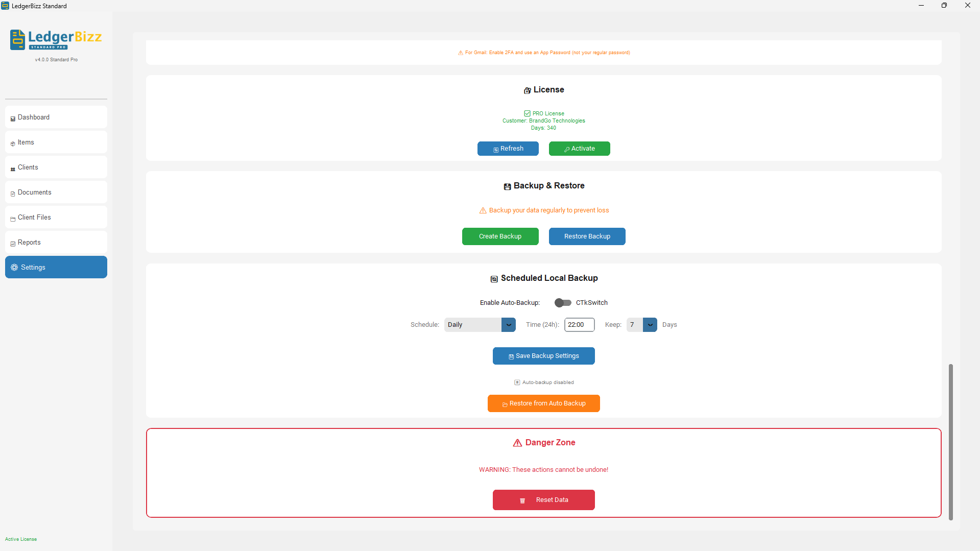
Task: Minimize the LedgerBizz window
Action: tap(921, 6)
